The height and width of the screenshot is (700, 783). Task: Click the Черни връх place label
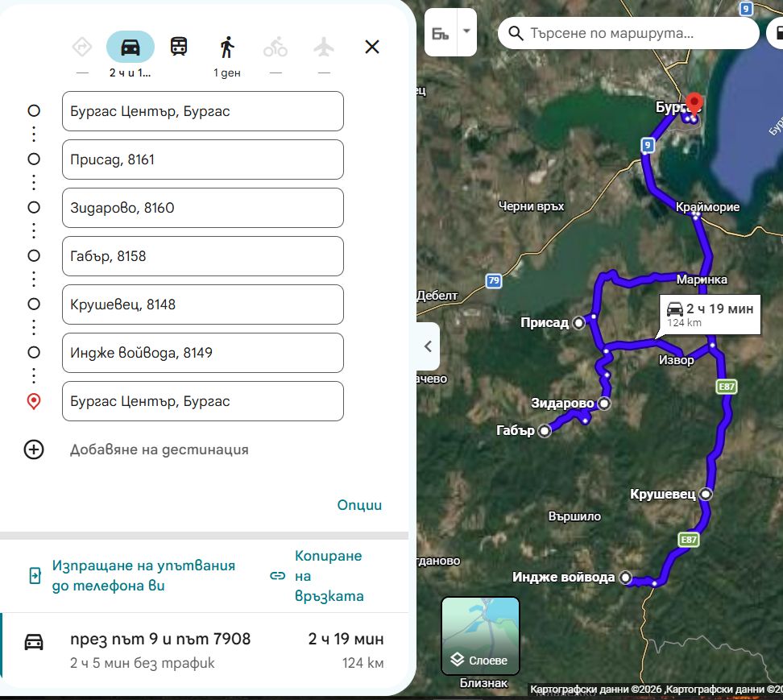532,206
